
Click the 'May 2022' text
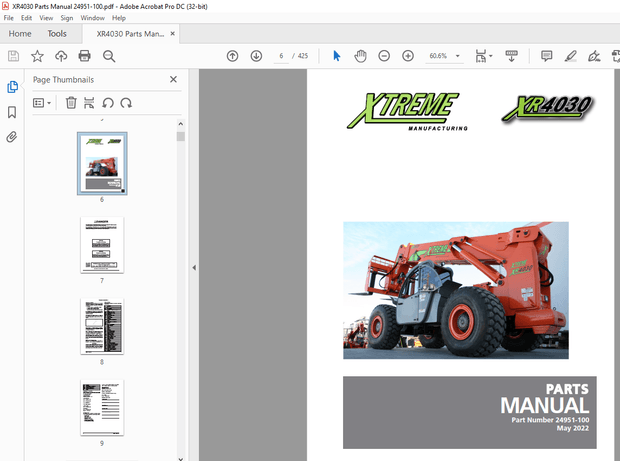coord(573,428)
